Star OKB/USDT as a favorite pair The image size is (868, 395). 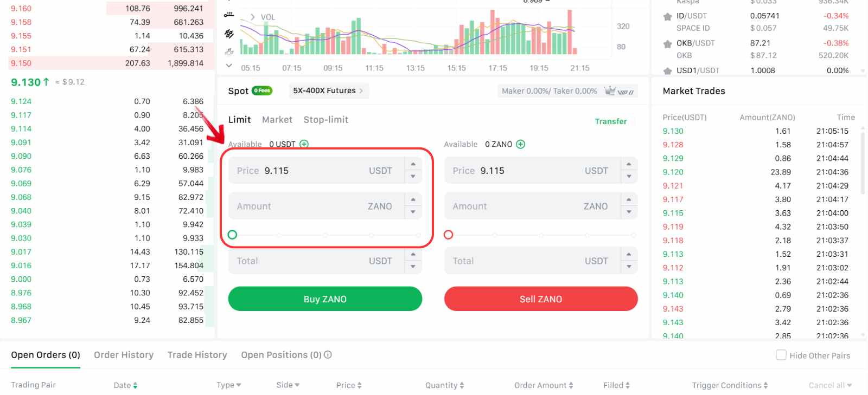click(x=668, y=43)
